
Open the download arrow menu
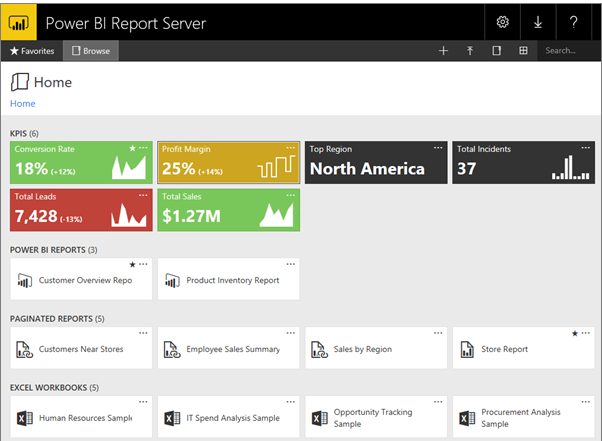tap(538, 22)
